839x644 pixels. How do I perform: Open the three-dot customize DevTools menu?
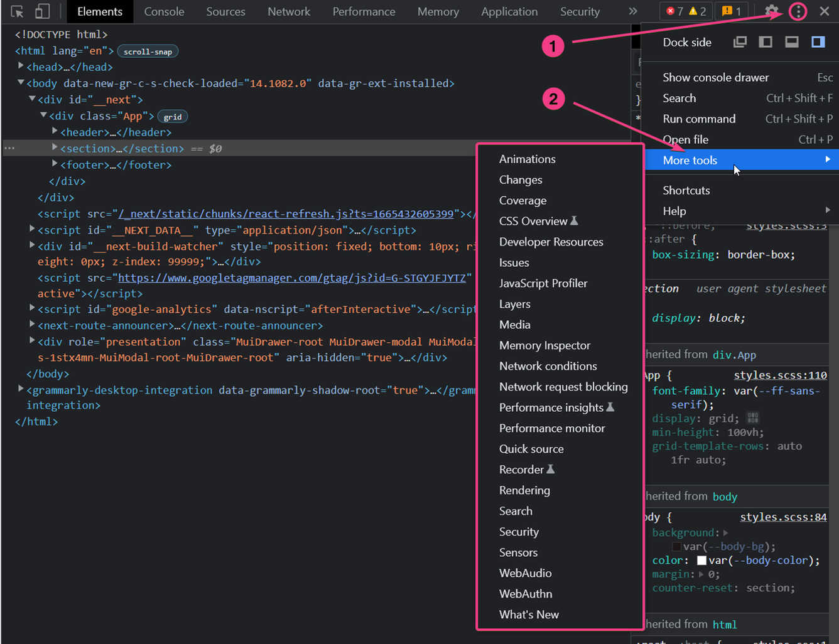pos(798,11)
